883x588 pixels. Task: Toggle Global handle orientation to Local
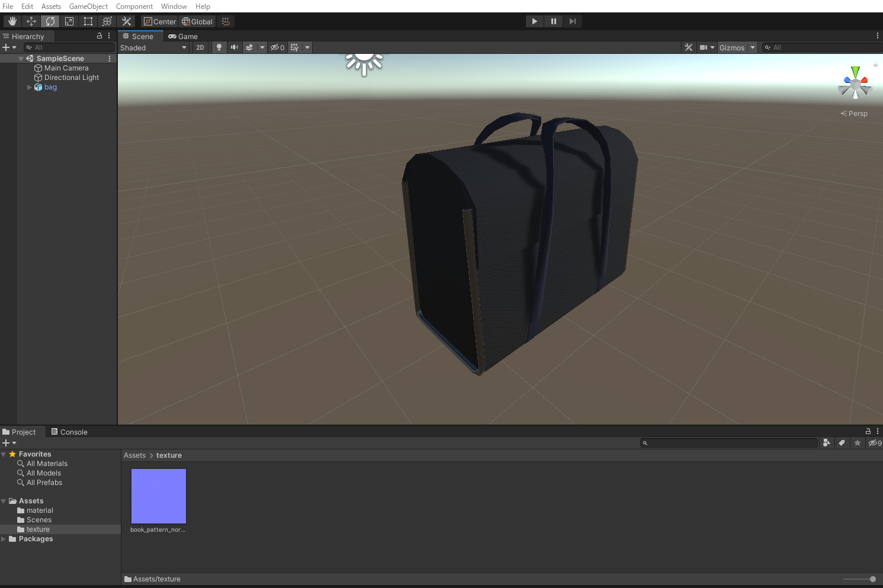click(197, 21)
